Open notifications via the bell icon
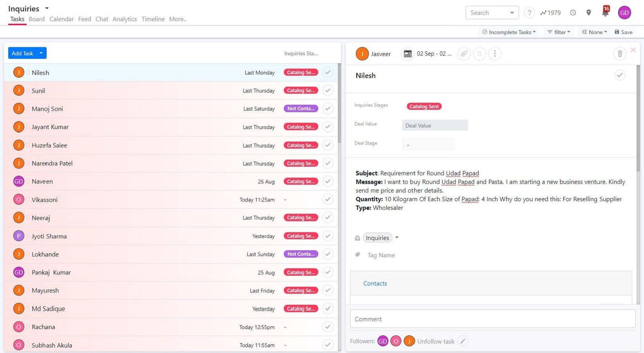The height and width of the screenshot is (353, 644). pyautogui.click(x=605, y=12)
